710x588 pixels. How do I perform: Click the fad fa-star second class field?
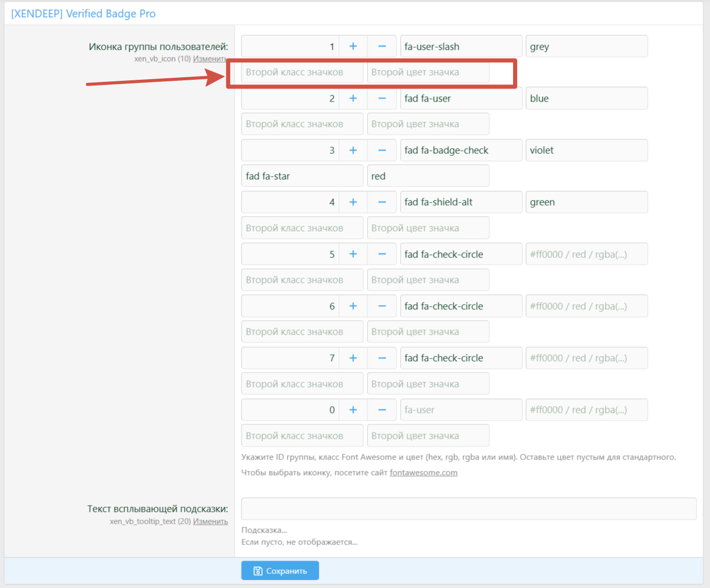click(x=302, y=176)
